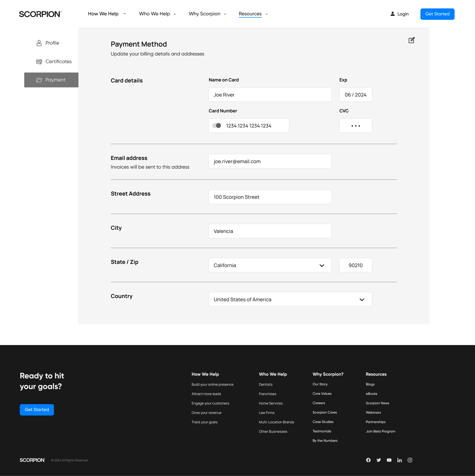Open YouTube channel from footer icon

pyautogui.click(x=389, y=460)
